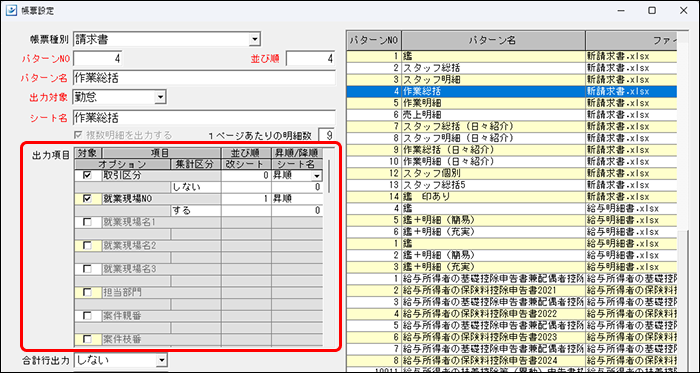
Task: Check the 案件親番 checkbox
Action: [88, 316]
